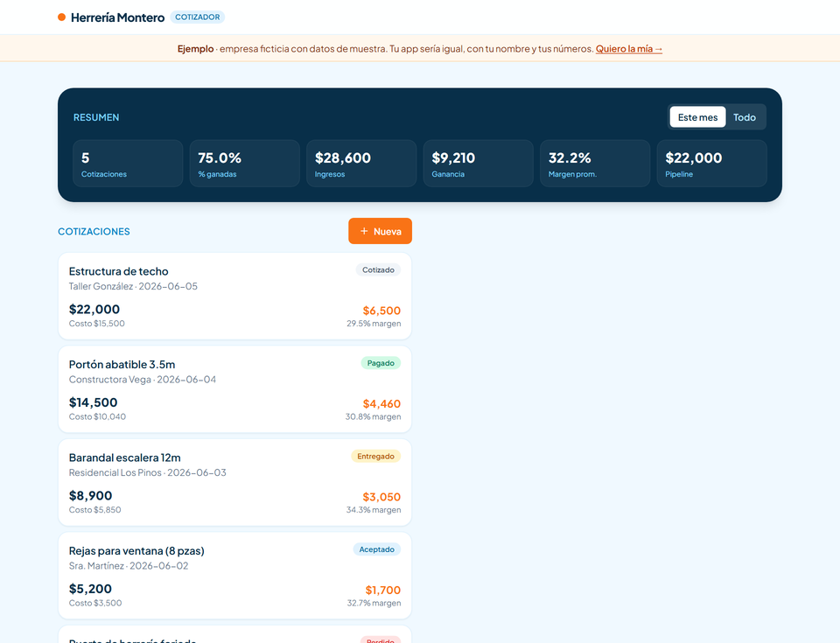Click the orange dot logo beside Herrería Montero
Screen dimensions: 840x643
(x=61, y=17)
